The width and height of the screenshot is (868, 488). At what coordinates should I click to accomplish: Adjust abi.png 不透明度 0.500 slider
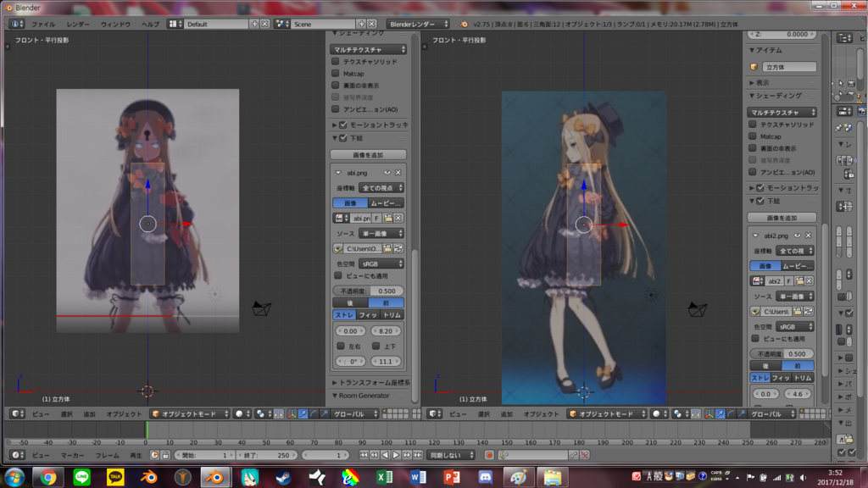368,291
